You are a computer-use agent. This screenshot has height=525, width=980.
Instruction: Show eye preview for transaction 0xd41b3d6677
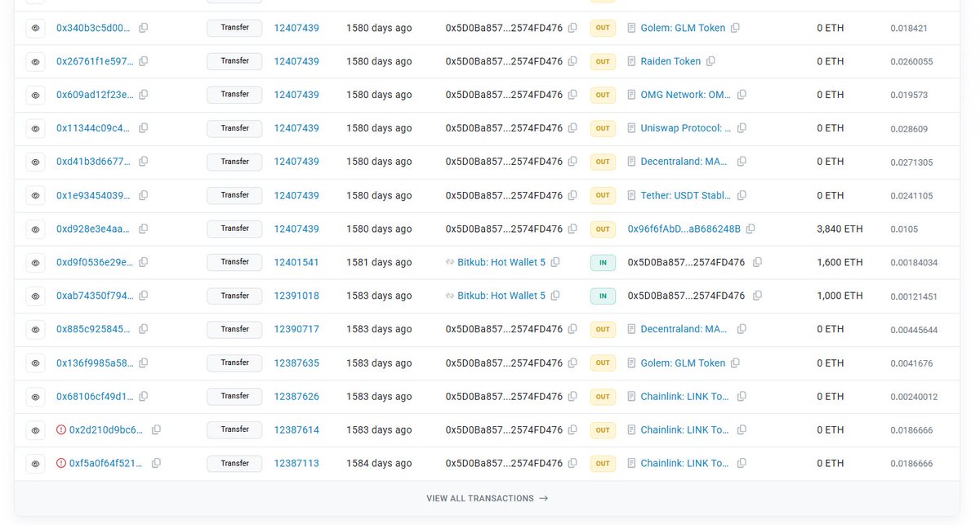(x=35, y=162)
